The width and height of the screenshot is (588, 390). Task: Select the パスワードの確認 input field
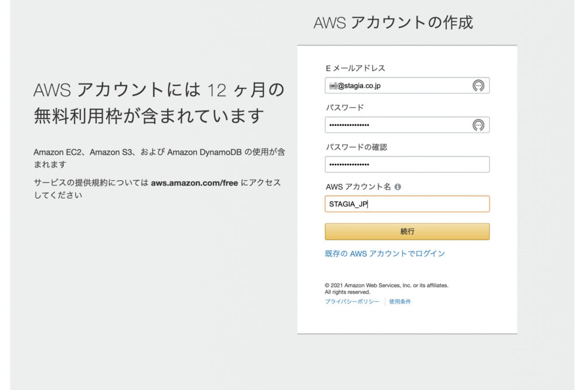[407, 165]
